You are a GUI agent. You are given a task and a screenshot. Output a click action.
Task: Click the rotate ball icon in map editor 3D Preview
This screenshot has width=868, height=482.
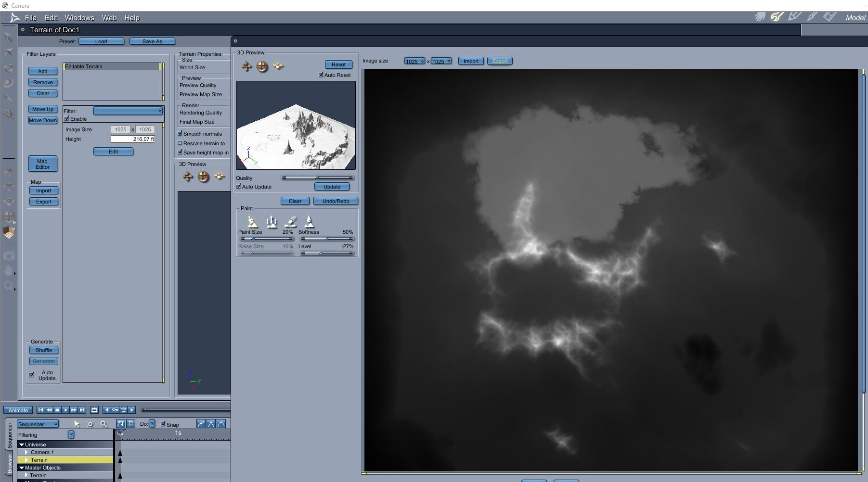click(x=262, y=66)
